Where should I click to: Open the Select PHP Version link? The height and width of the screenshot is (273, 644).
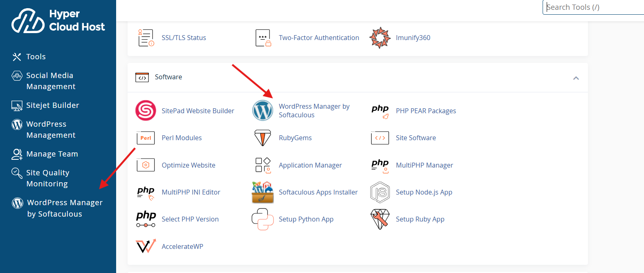pyautogui.click(x=190, y=219)
